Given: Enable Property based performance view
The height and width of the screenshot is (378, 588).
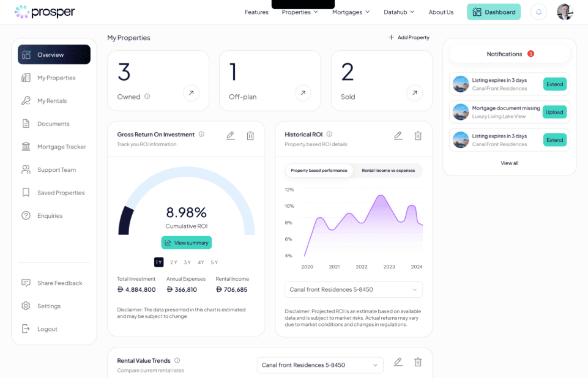Looking at the screenshot, I should pos(319,171).
